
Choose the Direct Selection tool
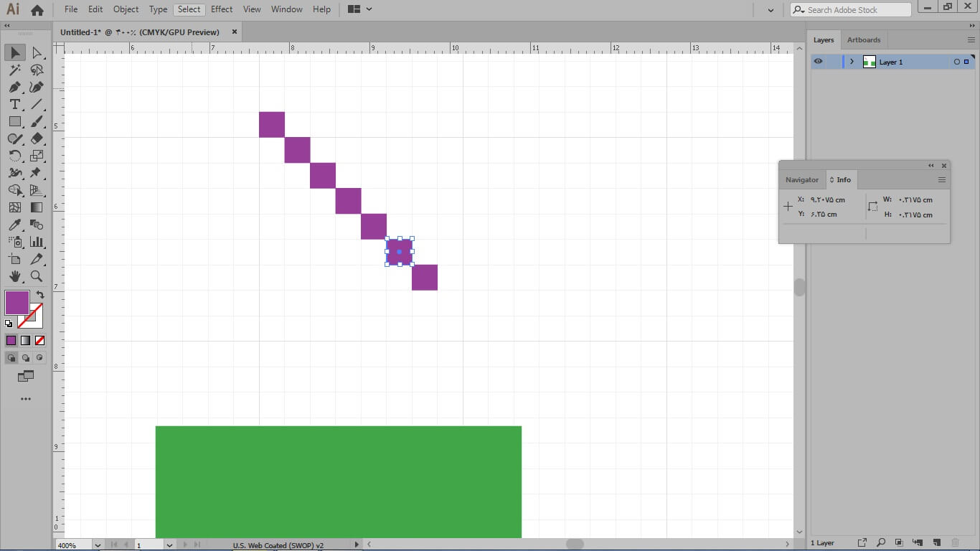(37, 52)
